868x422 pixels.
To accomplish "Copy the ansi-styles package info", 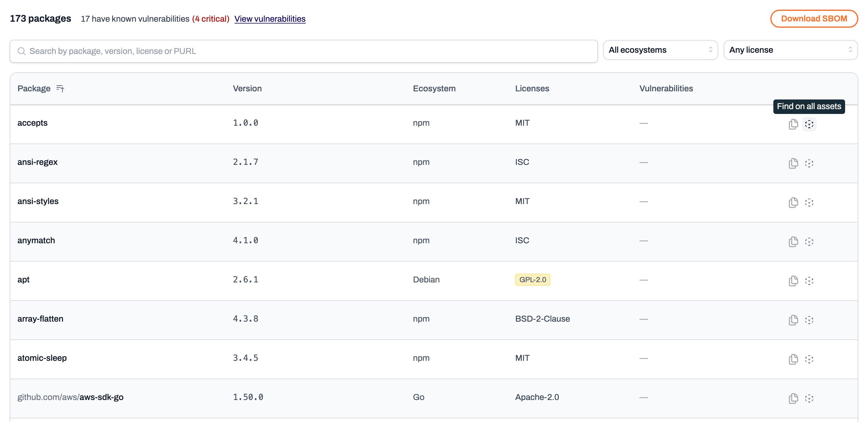I will point(793,202).
